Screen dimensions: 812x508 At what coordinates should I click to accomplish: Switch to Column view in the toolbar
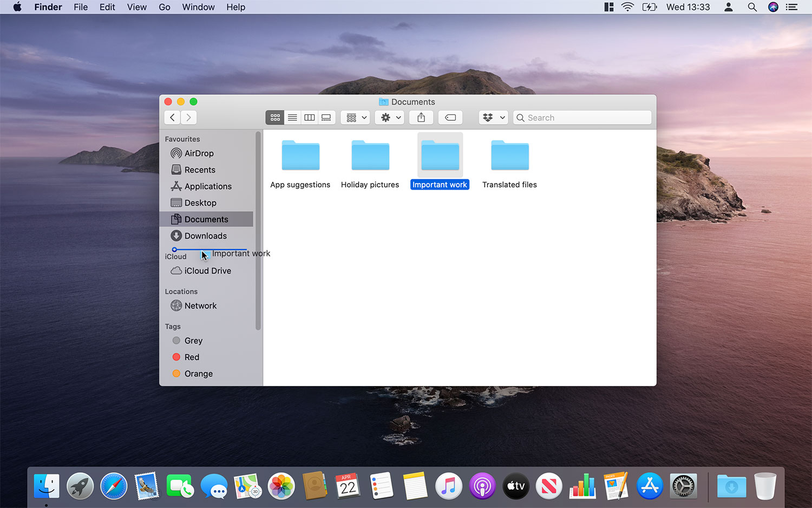click(309, 117)
